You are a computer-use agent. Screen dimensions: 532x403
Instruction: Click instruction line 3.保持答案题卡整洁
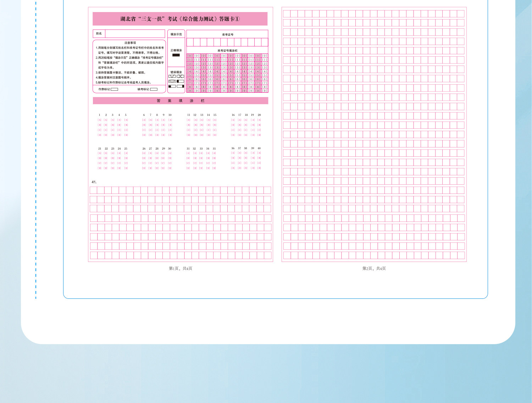(121, 73)
